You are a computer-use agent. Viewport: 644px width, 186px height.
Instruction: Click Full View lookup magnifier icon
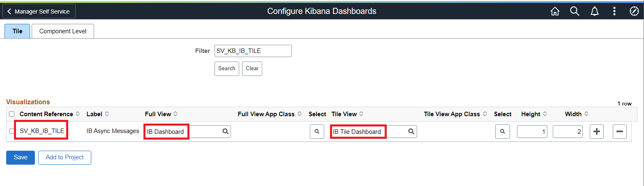pyautogui.click(x=225, y=131)
